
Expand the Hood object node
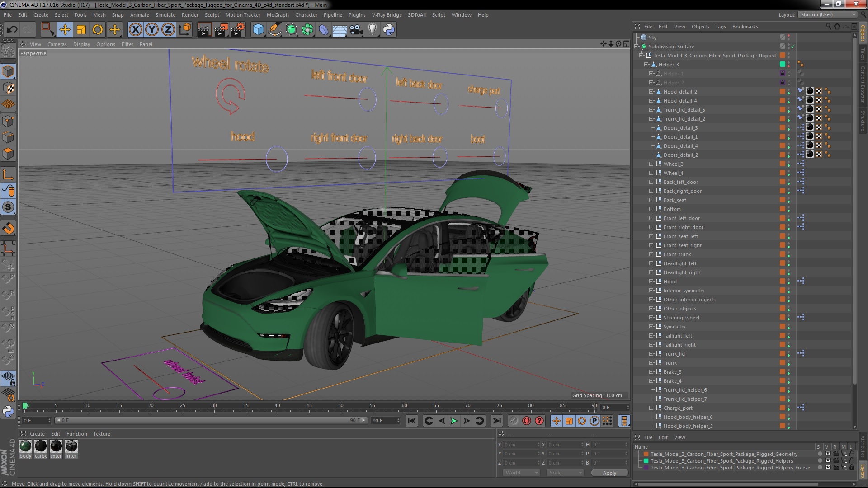click(x=651, y=282)
